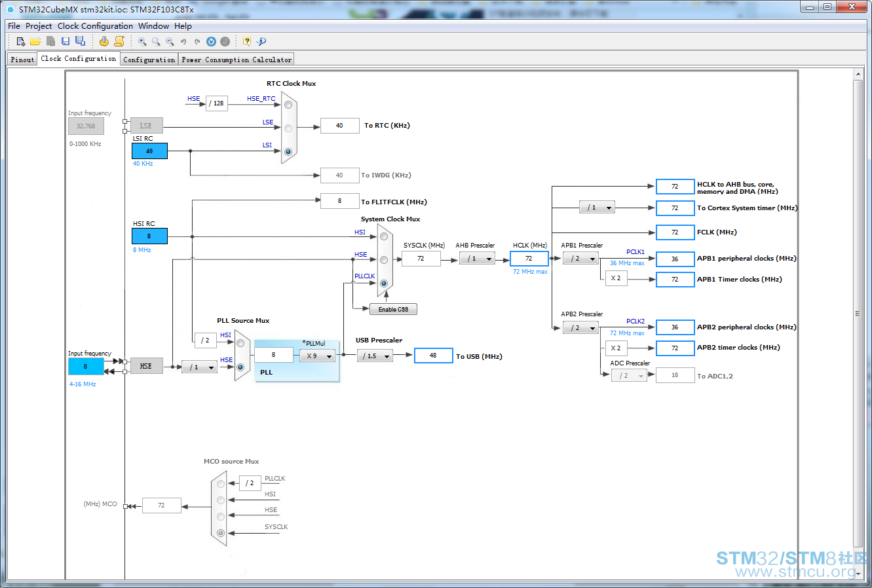
Task: Click the Best Fit zoom icon
Action: [156, 41]
